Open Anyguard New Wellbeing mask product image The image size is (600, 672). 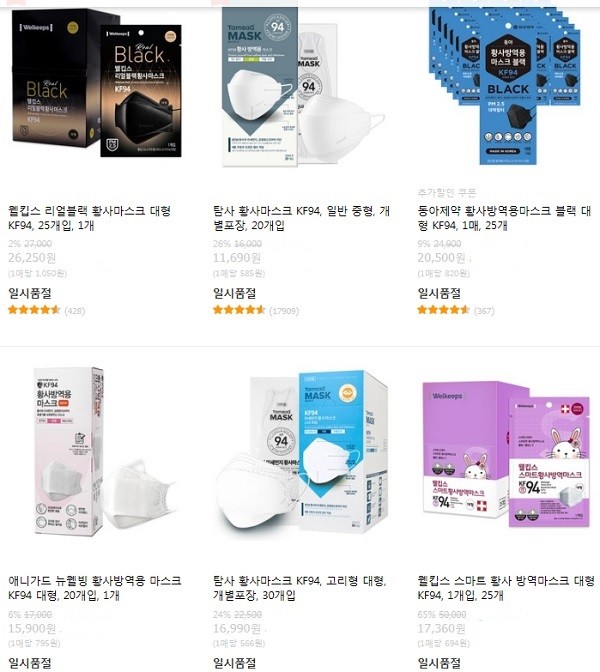coord(105,452)
